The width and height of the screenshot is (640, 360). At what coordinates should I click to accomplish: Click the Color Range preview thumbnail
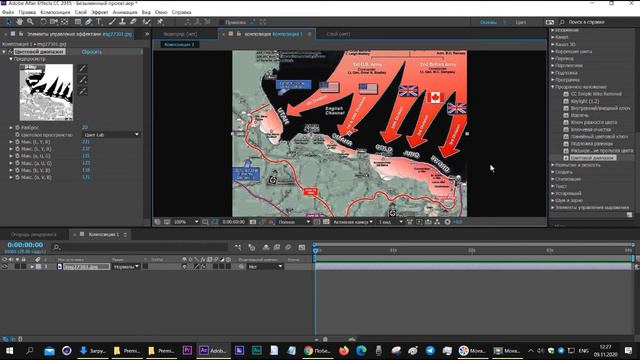(x=46, y=92)
